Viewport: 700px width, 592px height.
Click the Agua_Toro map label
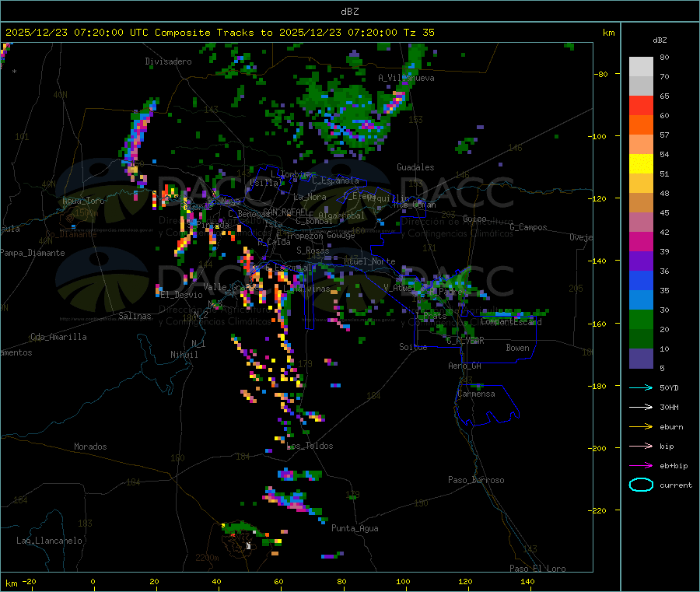(x=83, y=201)
